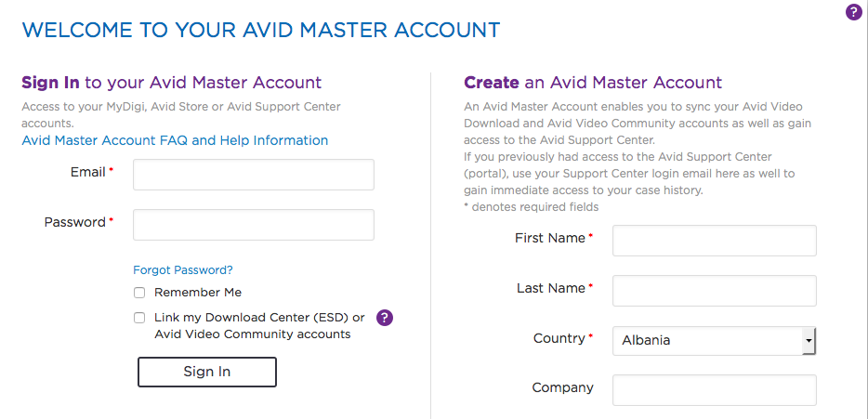Click into the Password input box
This screenshot has height=419, width=868.
pos(253,225)
